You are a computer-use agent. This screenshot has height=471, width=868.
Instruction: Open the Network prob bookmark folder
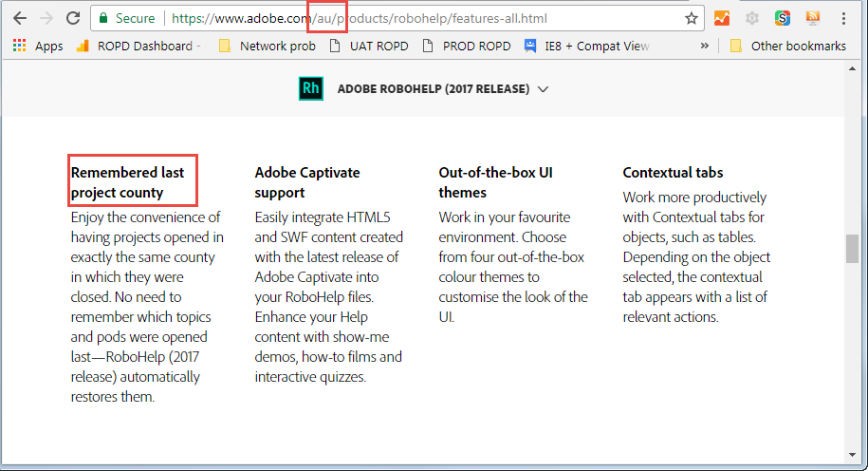coord(268,46)
